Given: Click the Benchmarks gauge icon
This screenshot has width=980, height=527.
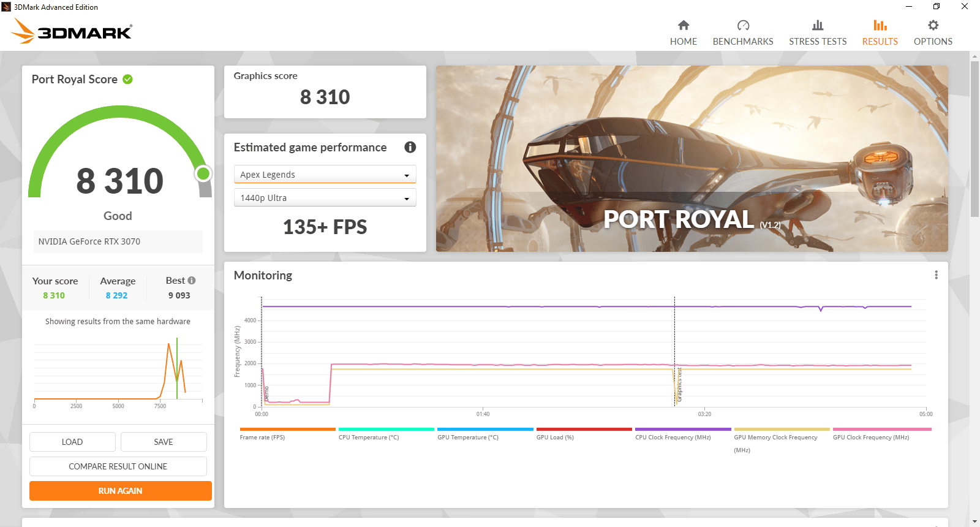Looking at the screenshot, I should tap(743, 25).
